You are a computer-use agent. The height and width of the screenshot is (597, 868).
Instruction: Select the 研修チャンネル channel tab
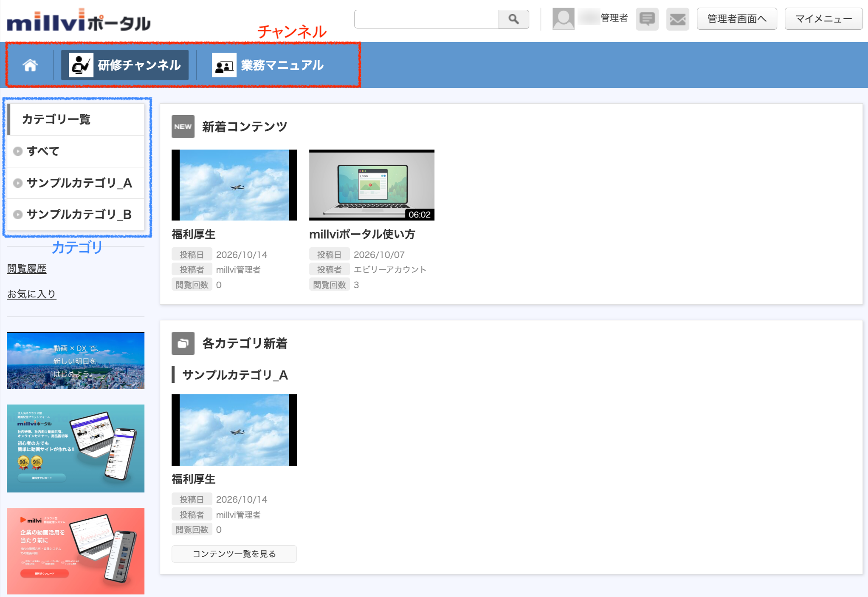tap(125, 65)
